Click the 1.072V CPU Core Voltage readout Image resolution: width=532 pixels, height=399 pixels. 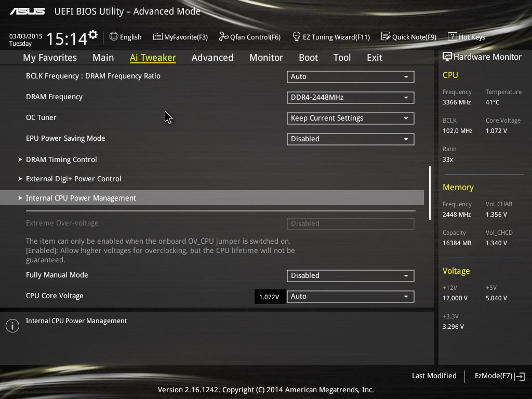[270, 297]
